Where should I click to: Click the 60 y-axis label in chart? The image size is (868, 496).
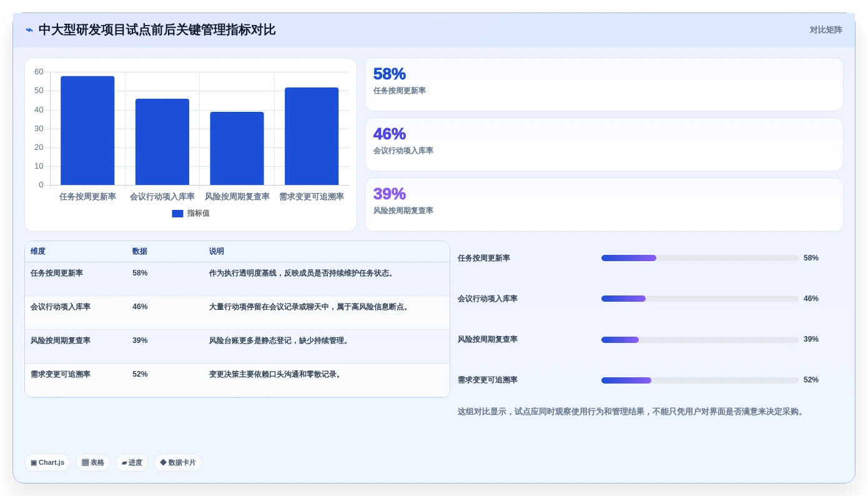point(39,72)
